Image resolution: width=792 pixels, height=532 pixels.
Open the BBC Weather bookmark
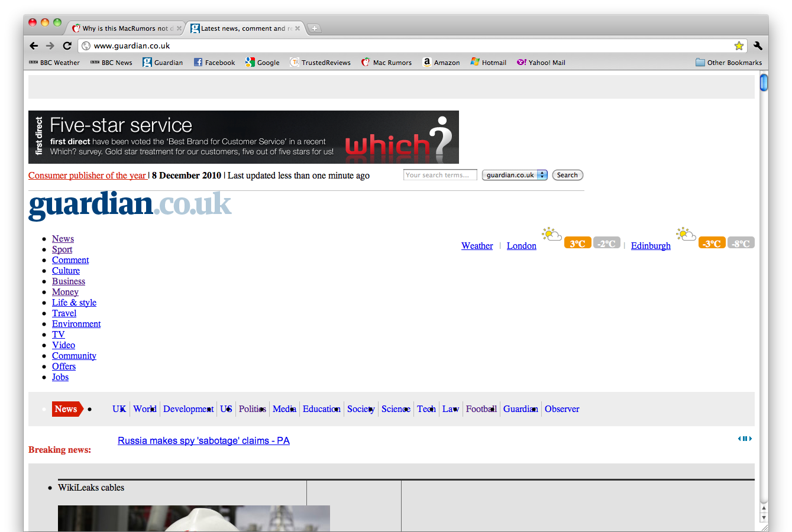pos(54,62)
